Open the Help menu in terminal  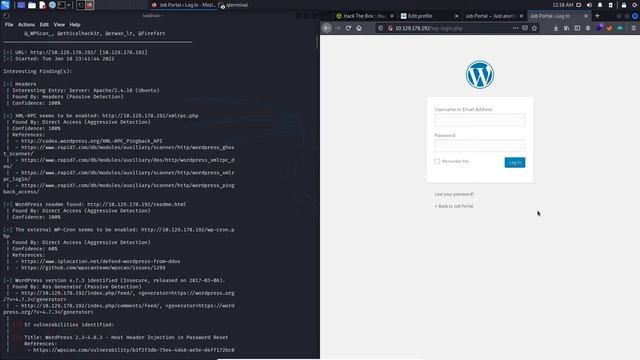[75, 24]
